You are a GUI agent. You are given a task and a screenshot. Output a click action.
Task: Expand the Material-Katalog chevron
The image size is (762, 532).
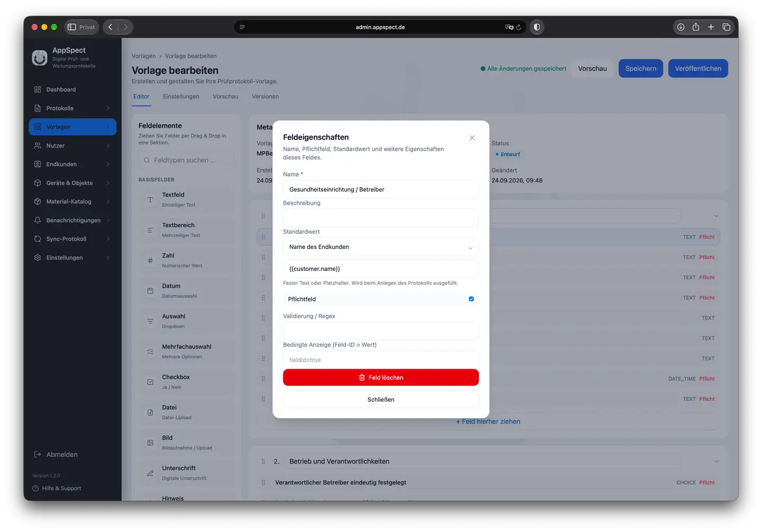108,201
